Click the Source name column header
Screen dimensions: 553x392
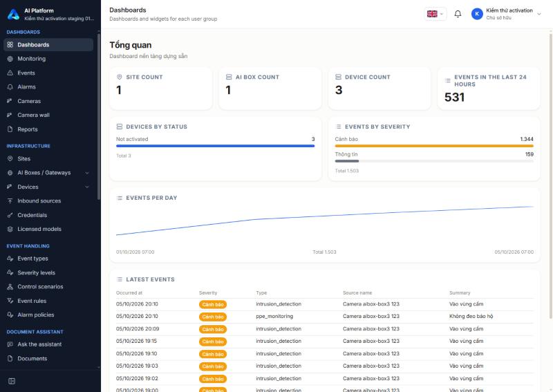coord(357,293)
